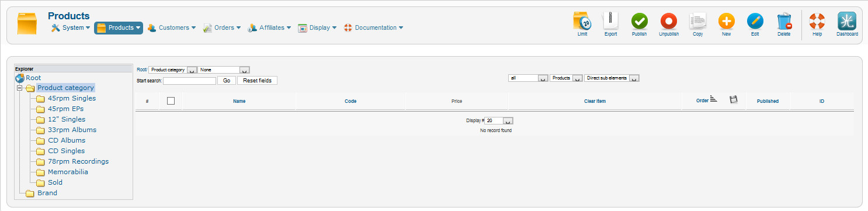The image size is (868, 211).
Task: Click the save order floppy disk icon
Action: (x=734, y=101)
